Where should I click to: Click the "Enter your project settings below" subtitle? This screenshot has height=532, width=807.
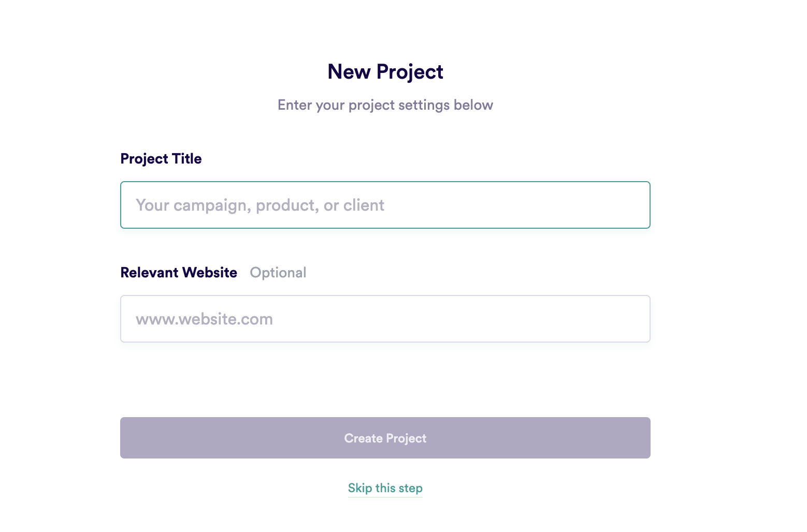coord(385,105)
